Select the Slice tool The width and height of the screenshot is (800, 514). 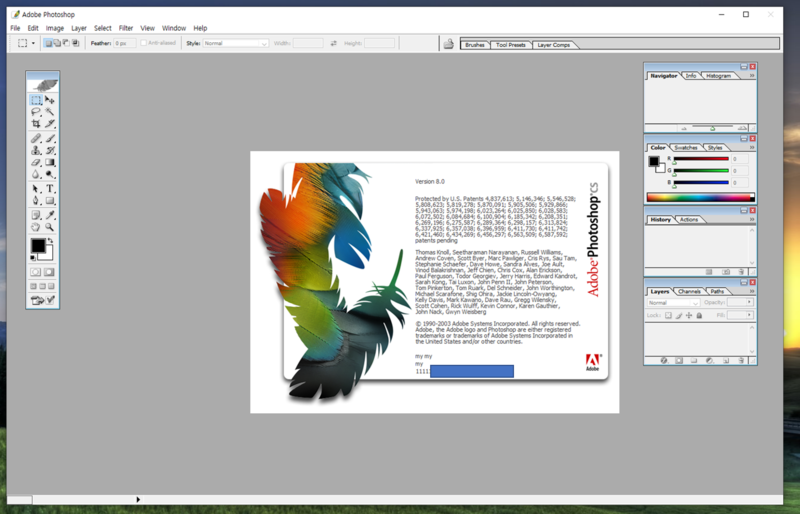point(50,124)
